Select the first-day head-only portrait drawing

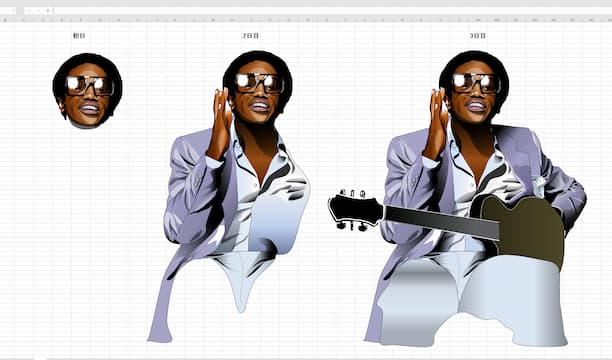coord(87,91)
